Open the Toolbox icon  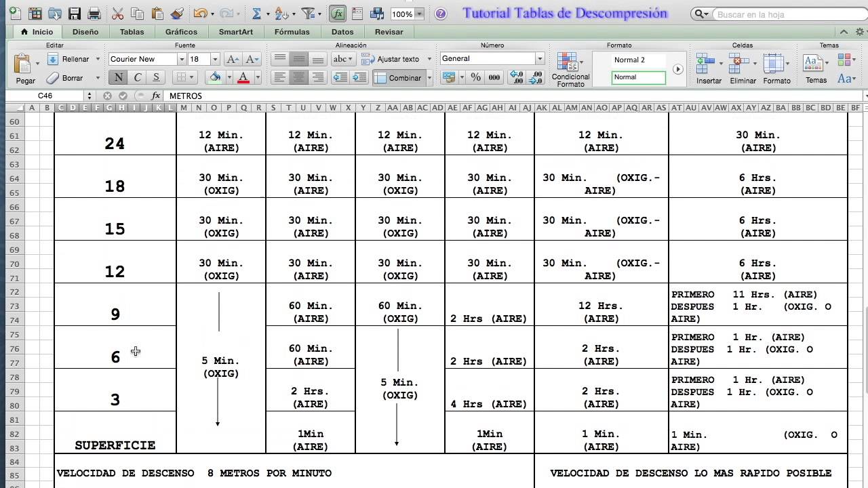pyautogui.click(x=357, y=14)
